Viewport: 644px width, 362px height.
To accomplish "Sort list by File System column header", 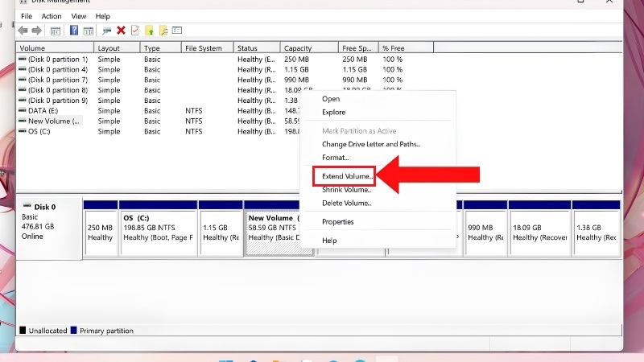I will [208, 48].
